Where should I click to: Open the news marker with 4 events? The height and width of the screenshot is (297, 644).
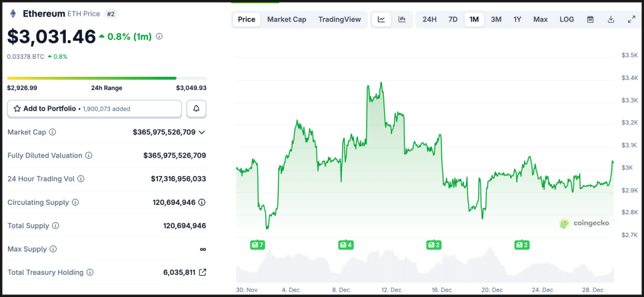pyautogui.click(x=345, y=245)
